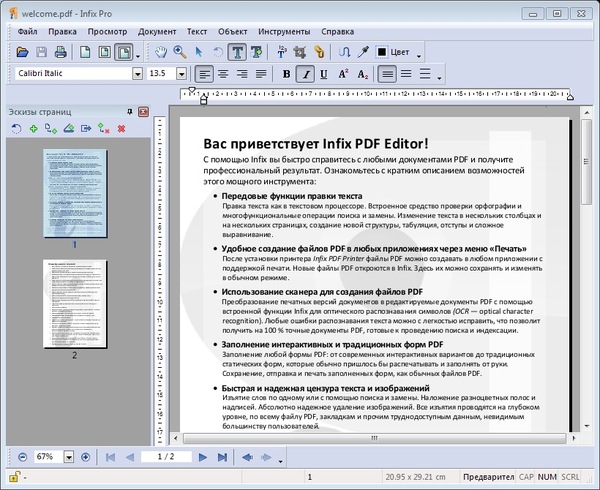Go to next page arrow
This screenshot has height=490, width=600.
tap(204, 457)
